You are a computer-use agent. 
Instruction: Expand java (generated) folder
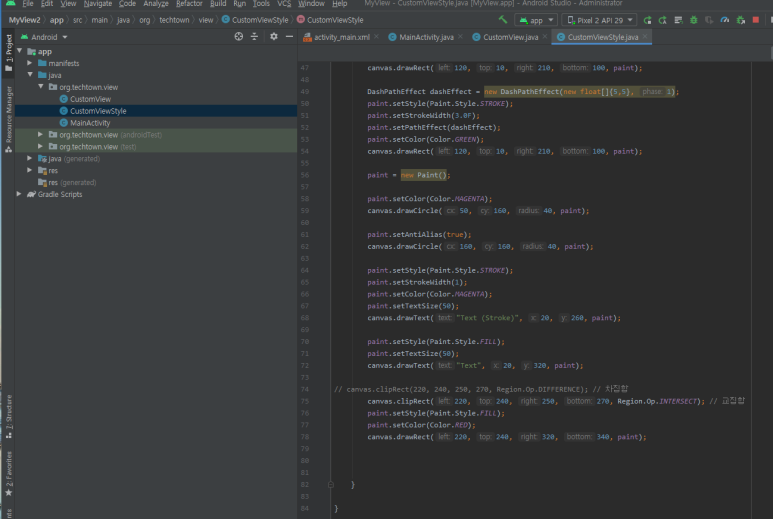(x=30, y=158)
